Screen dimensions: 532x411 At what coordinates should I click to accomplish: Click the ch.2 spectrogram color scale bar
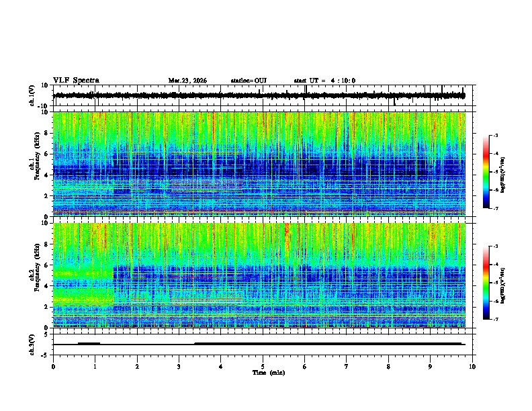tap(486, 283)
